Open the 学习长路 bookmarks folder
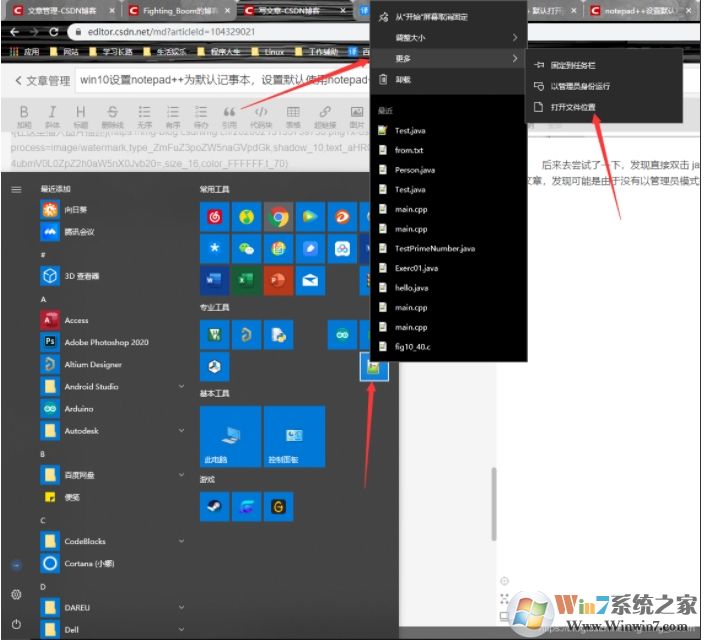Viewport: 704px width, 640px height. [111, 52]
